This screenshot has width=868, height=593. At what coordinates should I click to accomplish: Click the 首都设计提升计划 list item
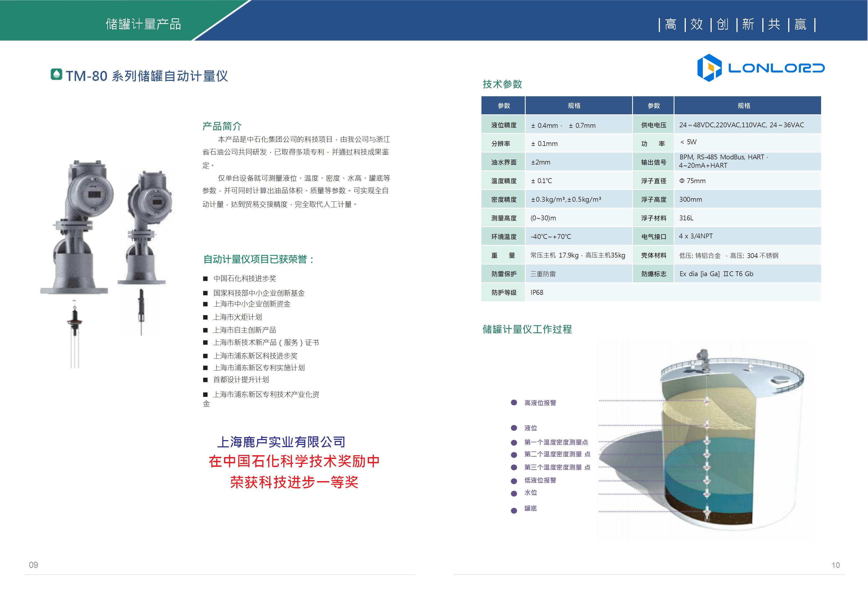241,380
